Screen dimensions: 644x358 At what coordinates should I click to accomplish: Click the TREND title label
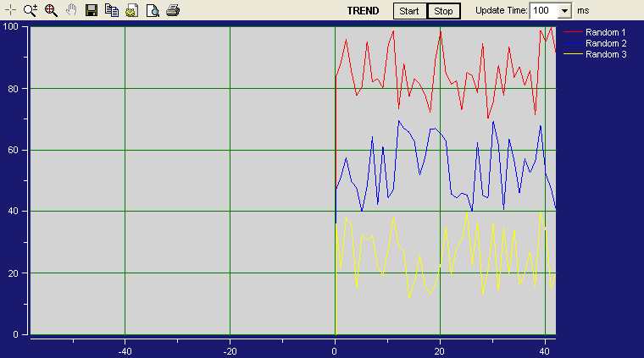tap(364, 11)
